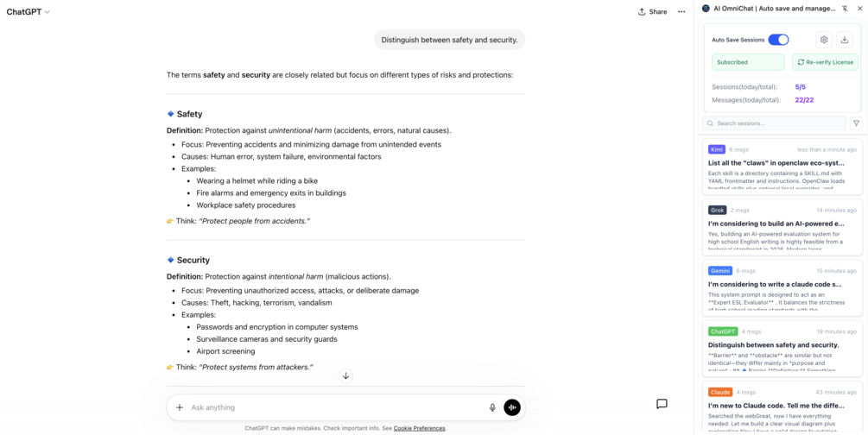This screenshot has height=435, width=868.
Task: Click the download sessions icon
Action: [844, 40]
